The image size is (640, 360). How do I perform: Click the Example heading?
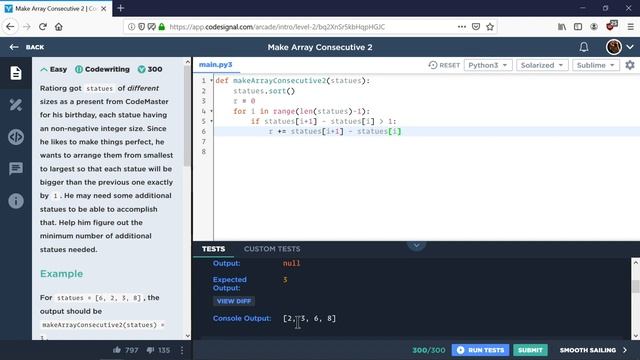click(61, 273)
